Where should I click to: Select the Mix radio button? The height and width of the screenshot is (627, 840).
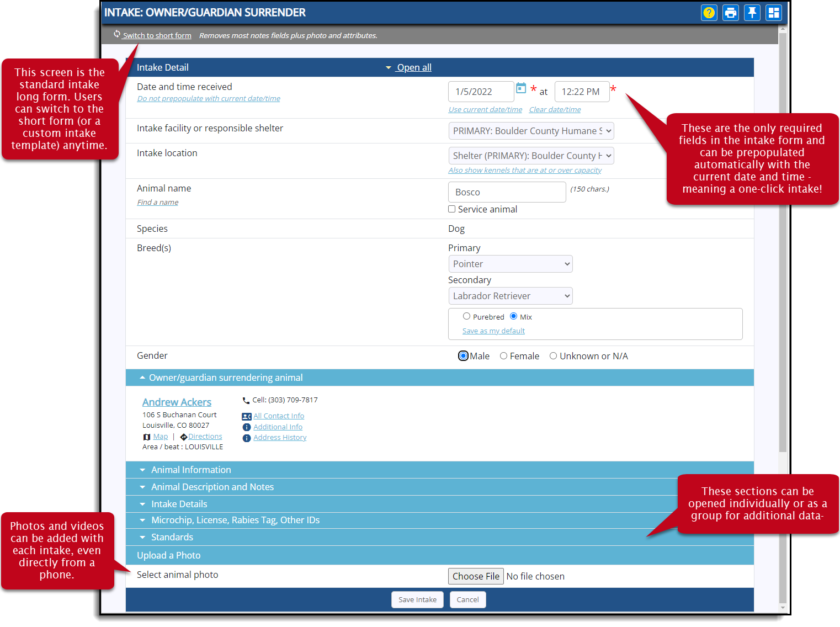point(514,316)
